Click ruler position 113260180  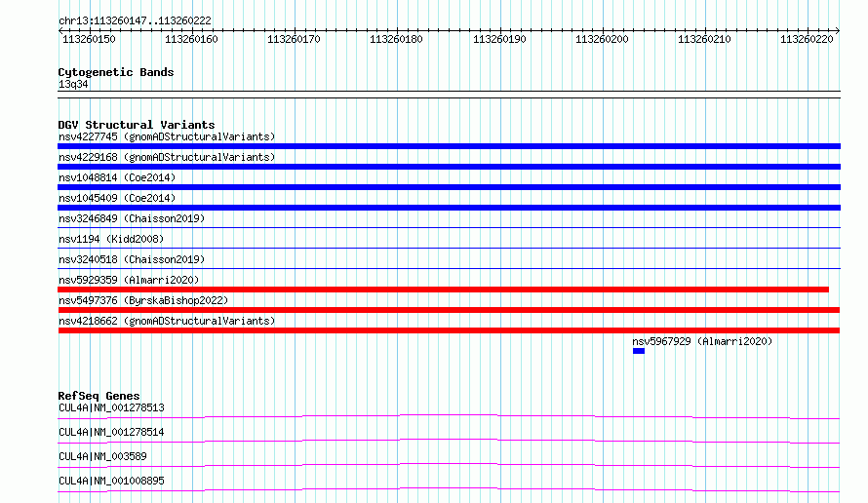pos(396,39)
